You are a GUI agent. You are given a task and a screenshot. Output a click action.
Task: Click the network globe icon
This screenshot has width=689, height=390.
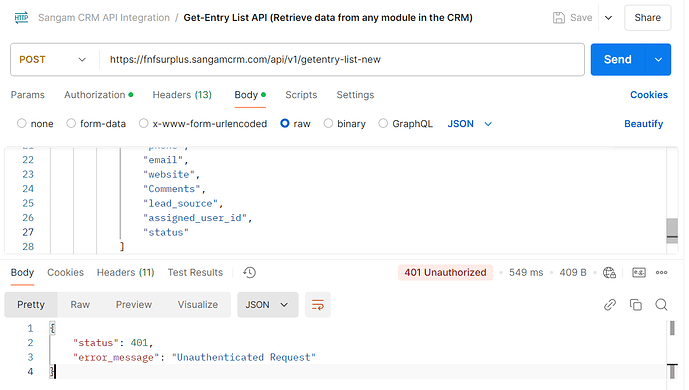point(609,273)
